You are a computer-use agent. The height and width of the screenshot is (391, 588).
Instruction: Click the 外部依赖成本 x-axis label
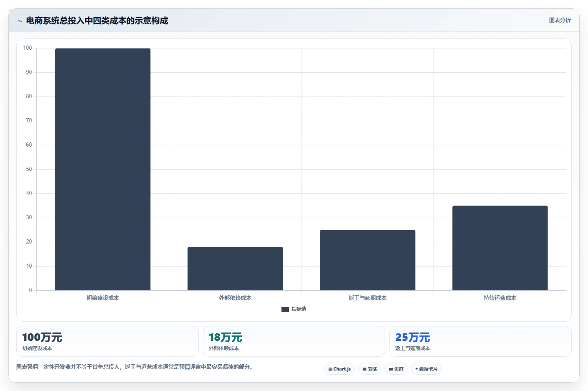point(235,298)
